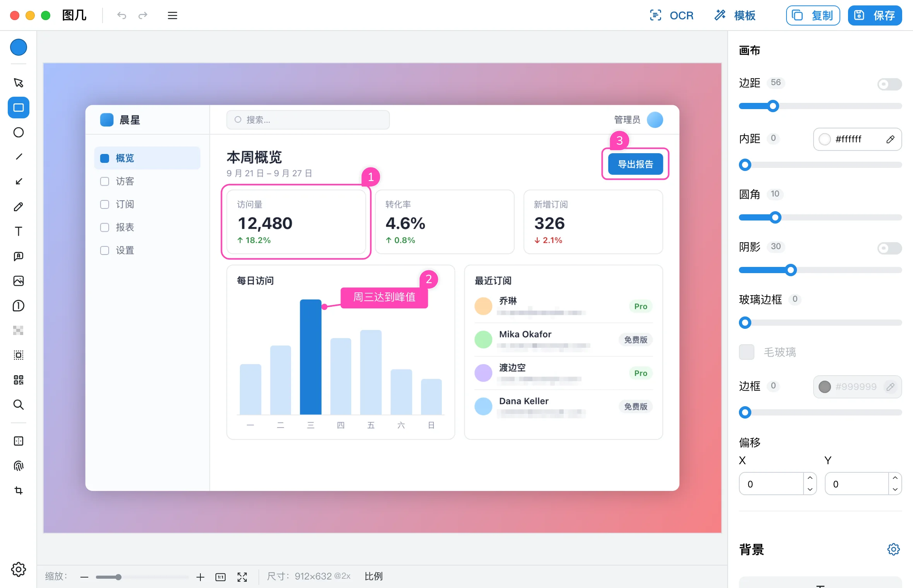
Task: Open the 比例 aspect ratio option
Action: click(x=373, y=576)
